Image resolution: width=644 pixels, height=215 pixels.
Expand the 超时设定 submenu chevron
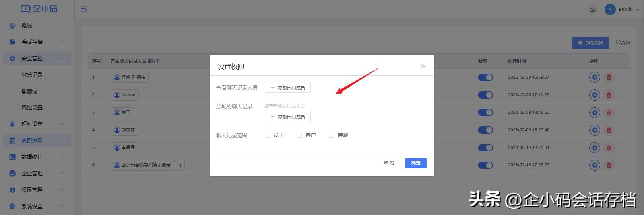(62, 124)
